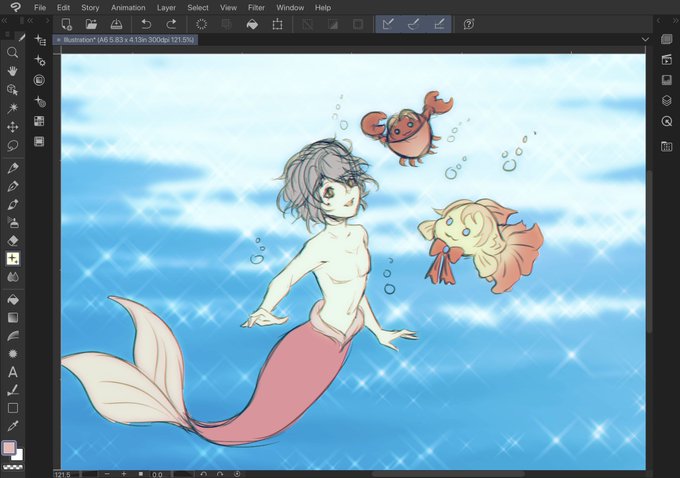Screen dimensions: 680x478
Task: Open the Sub Tool palette icon
Action: coord(39,40)
